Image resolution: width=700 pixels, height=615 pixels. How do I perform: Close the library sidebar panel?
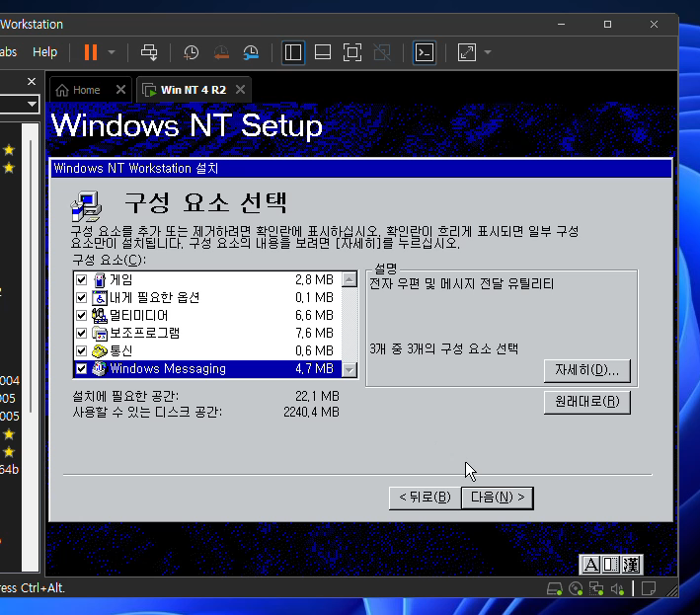coord(32,82)
